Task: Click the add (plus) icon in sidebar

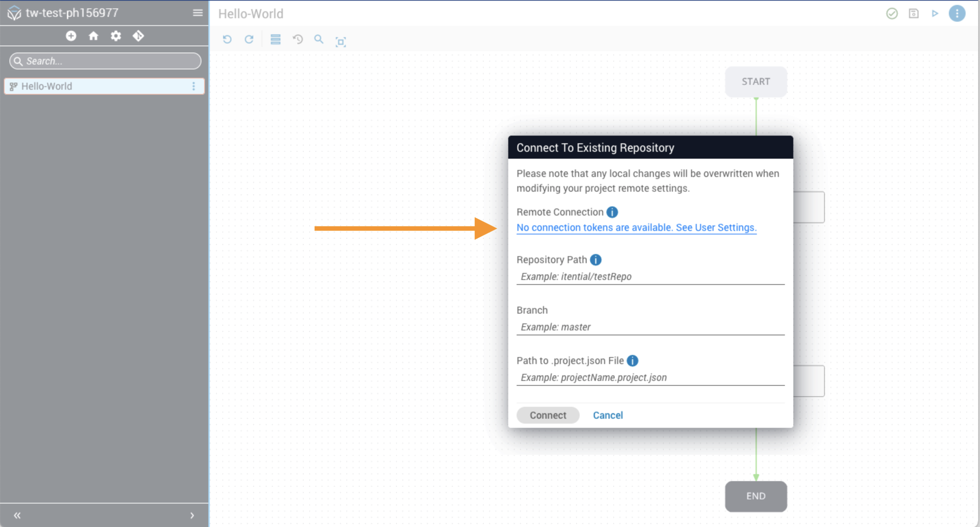Action: 71,36
